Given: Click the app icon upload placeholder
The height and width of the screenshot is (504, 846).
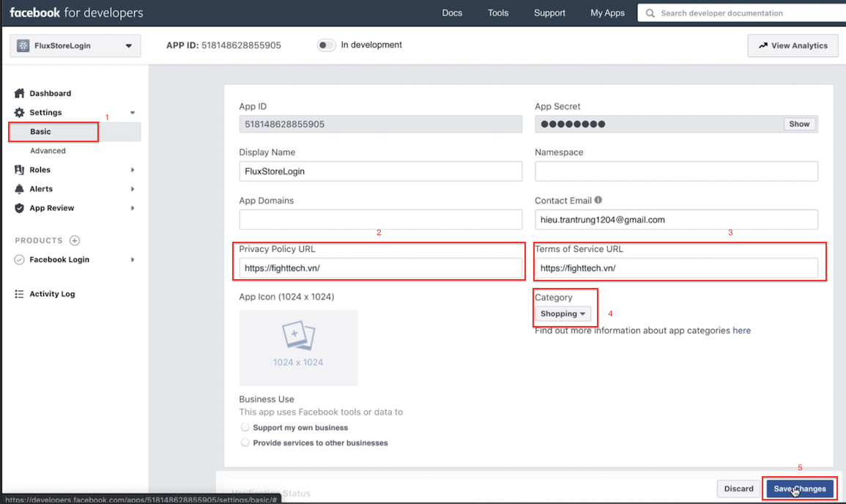Looking at the screenshot, I should [x=298, y=348].
